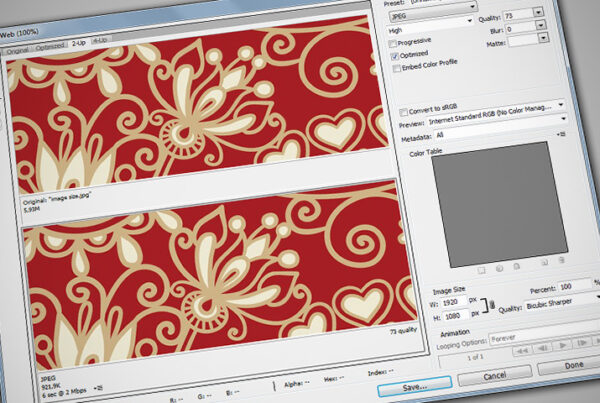Viewport: 600px width, 403px height.
Task: Click the 'Hex: --' readout
Action: 334,379
